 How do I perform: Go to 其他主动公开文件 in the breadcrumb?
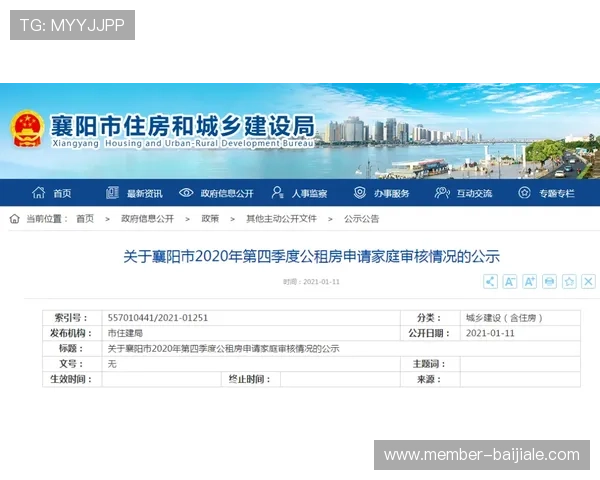[x=281, y=219]
